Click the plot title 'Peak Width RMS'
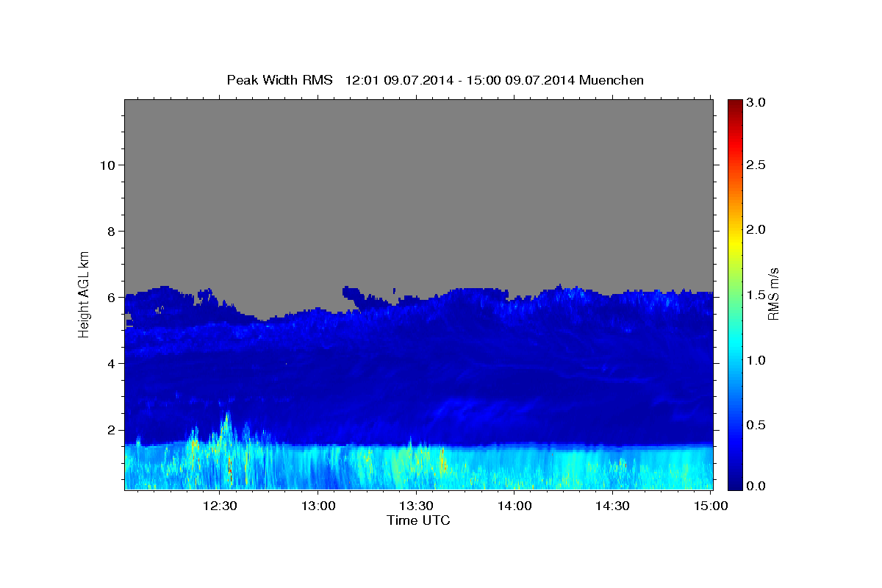The height and width of the screenshot is (588, 882). (x=279, y=79)
